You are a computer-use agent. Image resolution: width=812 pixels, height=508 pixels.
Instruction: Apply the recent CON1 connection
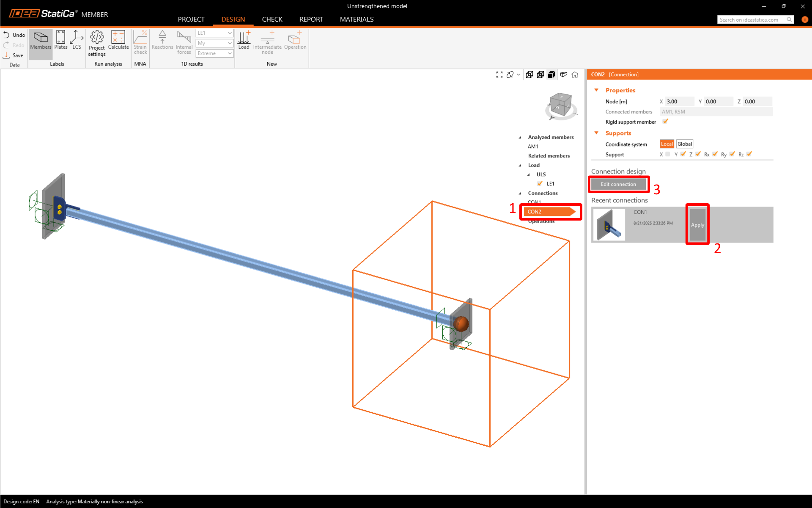coord(697,225)
